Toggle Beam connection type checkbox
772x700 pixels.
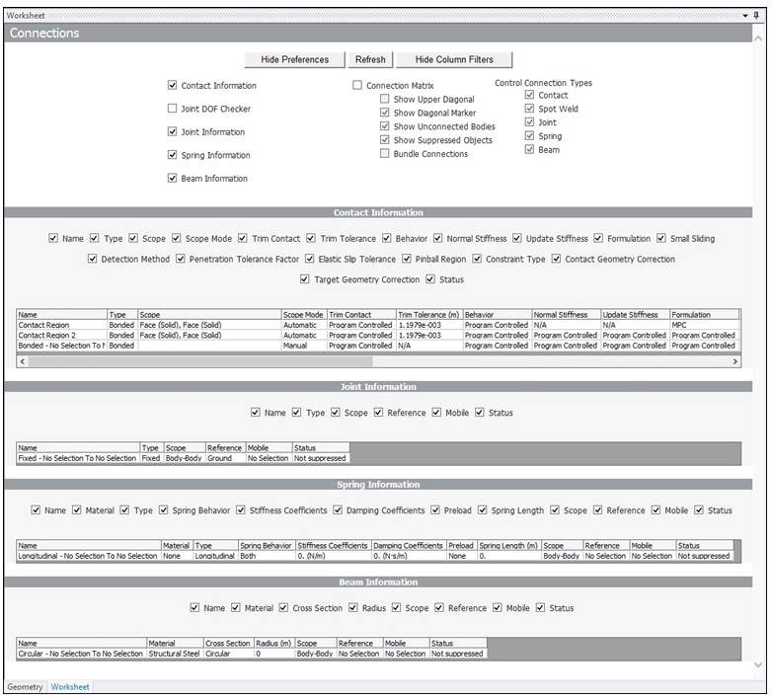(529, 149)
